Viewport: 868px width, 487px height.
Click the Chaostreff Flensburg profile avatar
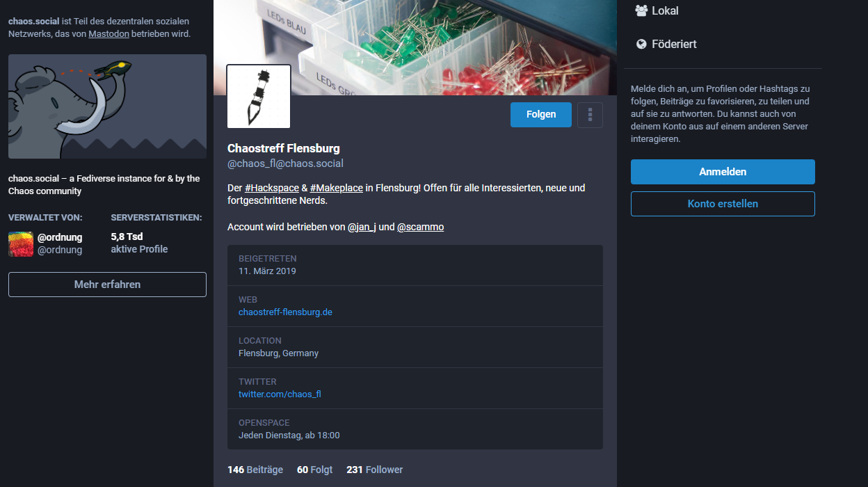(x=259, y=97)
